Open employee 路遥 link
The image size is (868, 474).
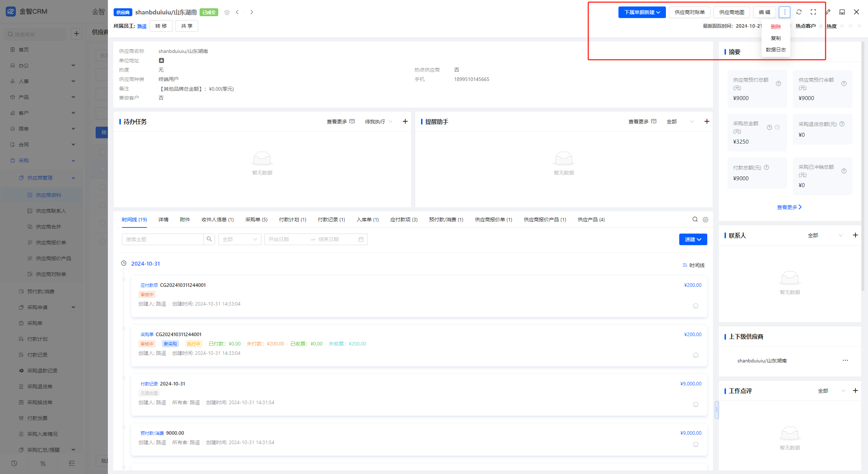click(x=142, y=26)
